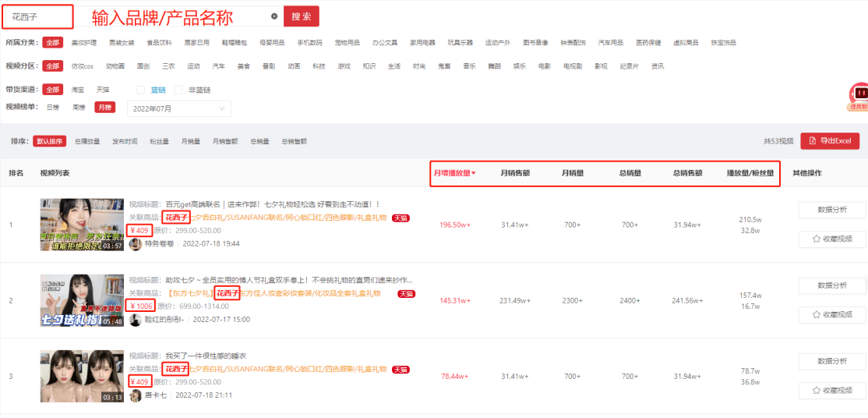
Task: Filter sales channel by 天猫
Action: coord(103,90)
